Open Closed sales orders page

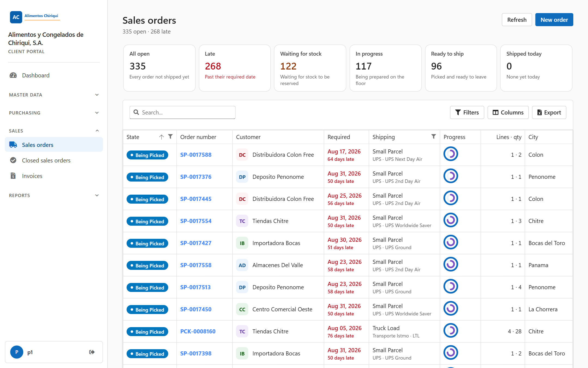[54, 160]
